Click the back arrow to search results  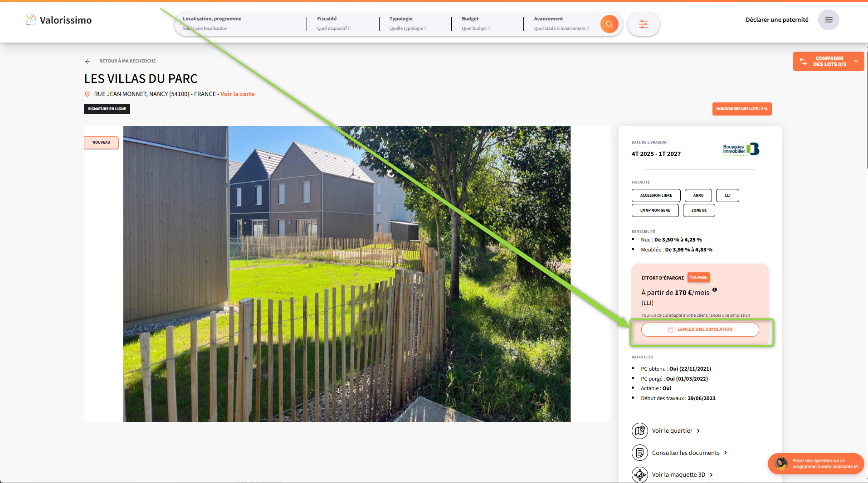[x=88, y=61]
